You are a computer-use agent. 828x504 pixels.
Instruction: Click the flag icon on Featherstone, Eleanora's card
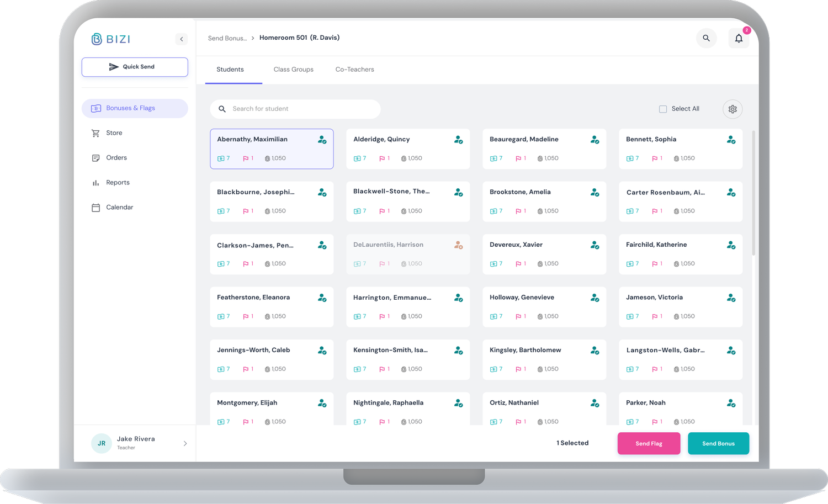pyautogui.click(x=246, y=317)
